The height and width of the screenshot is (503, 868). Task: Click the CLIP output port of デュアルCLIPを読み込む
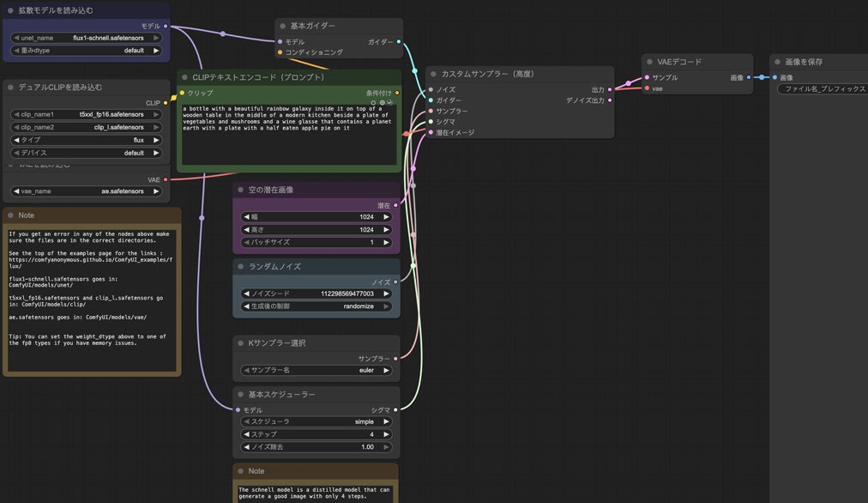click(x=166, y=103)
